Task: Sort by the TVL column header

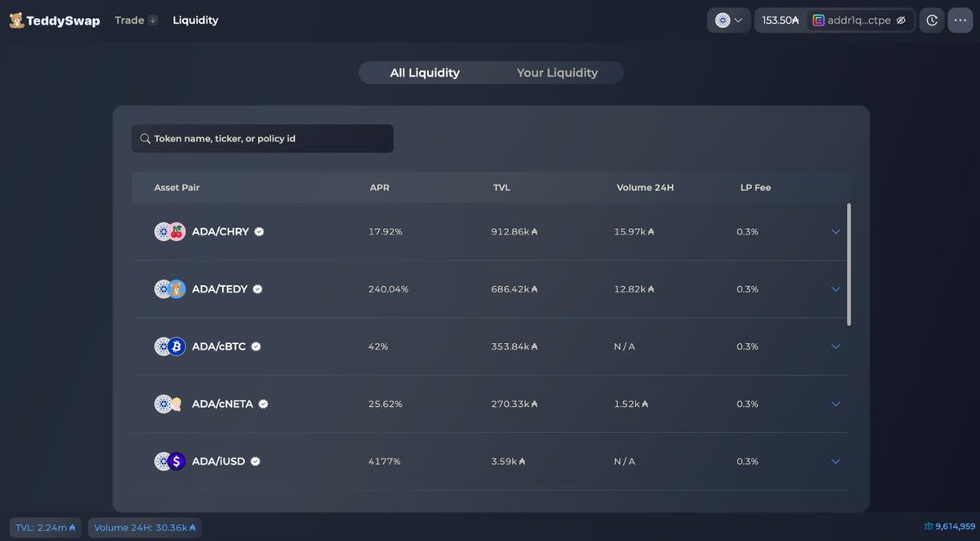Action: point(501,188)
